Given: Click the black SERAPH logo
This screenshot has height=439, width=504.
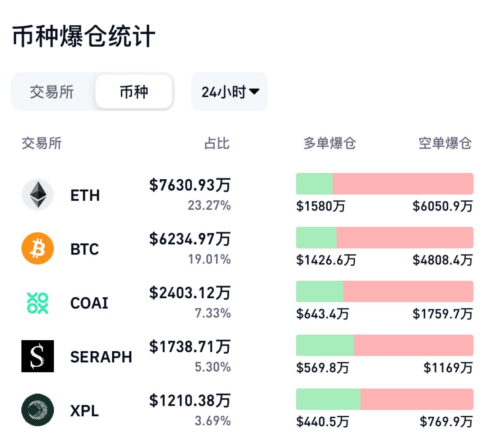Looking at the screenshot, I should [x=38, y=356].
